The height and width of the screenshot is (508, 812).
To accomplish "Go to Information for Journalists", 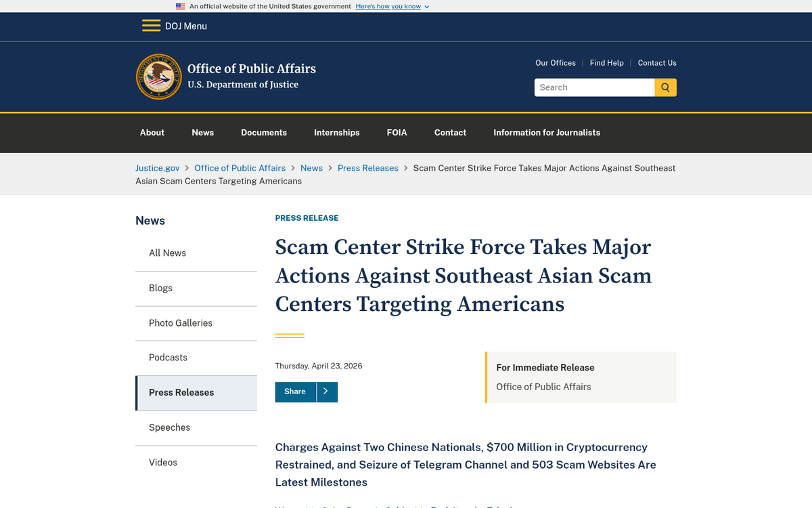I will (x=547, y=132).
